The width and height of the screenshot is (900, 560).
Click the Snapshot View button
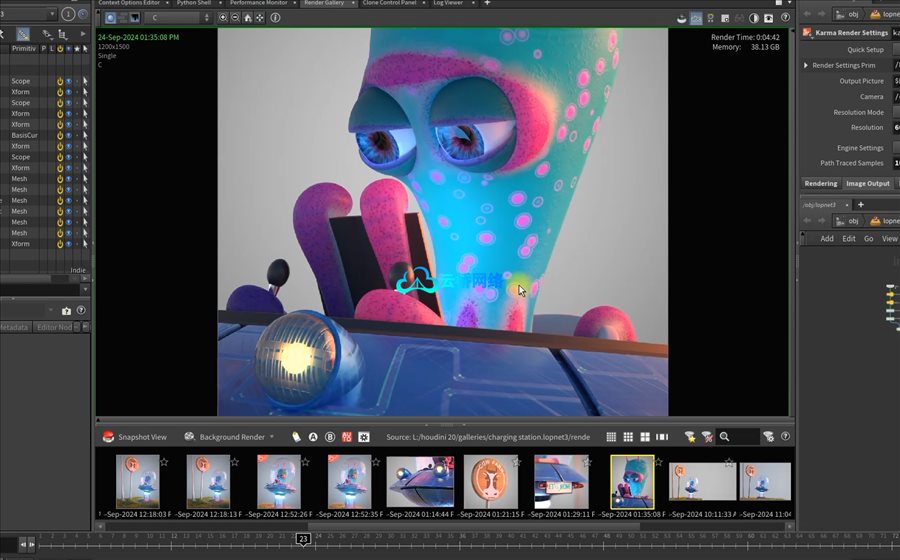click(x=135, y=437)
